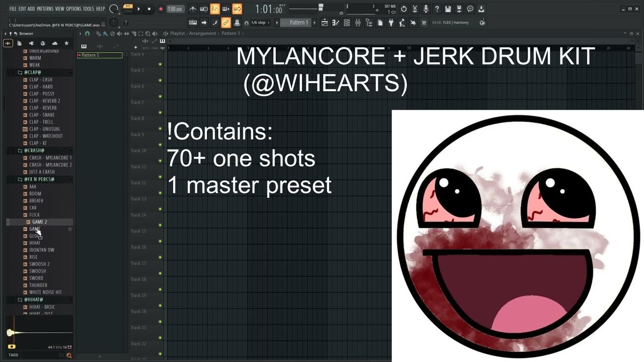Open the help question mark icon
Image resolution: width=644 pixels, height=362 pixels.
[x=437, y=9]
